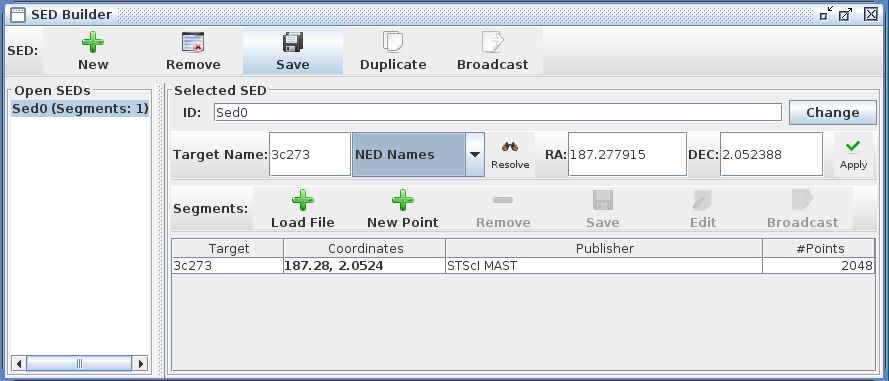Maximize the SED Builder window

845,14
